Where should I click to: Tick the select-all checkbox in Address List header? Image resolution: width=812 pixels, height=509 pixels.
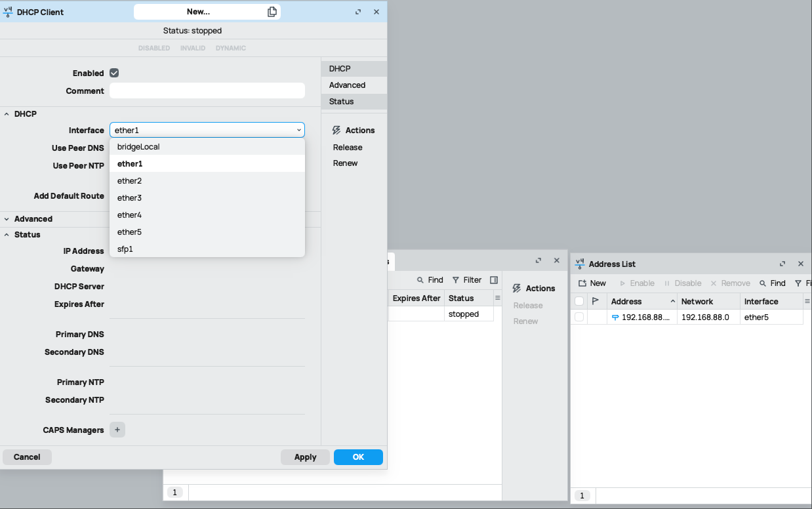[x=579, y=301]
